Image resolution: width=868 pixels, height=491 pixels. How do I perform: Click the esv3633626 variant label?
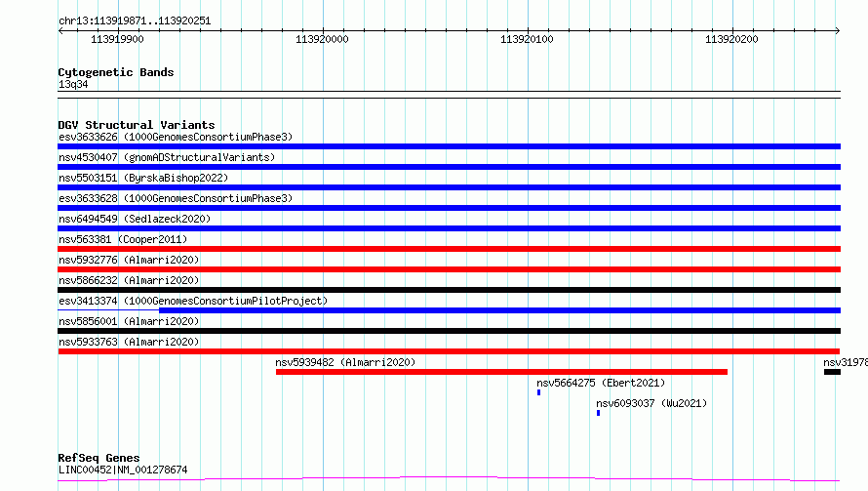click(x=176, y=137)
